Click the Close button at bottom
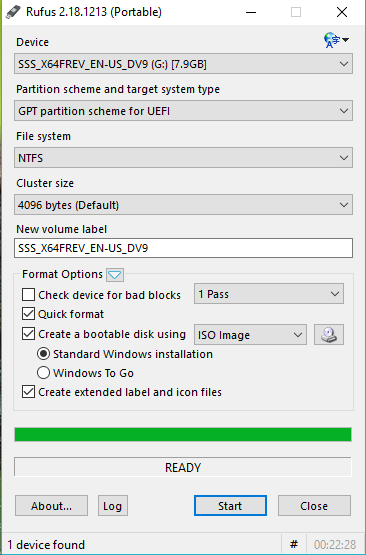366x555 pixels. coord(314,506)
